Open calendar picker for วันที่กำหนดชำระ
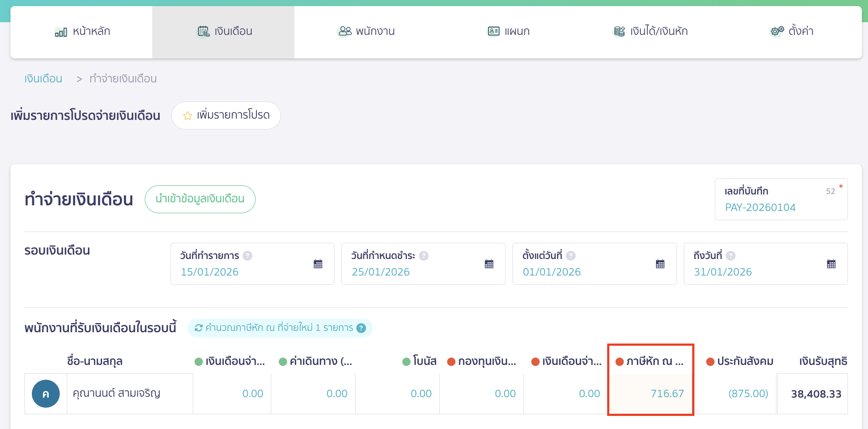868x429 pixels. (x=489, y=264)
